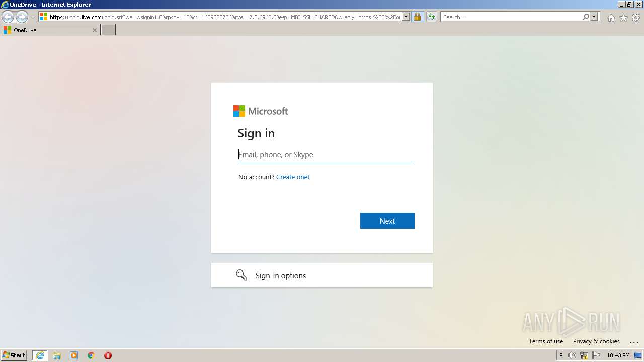Open Sign-in options
The image size is (644, 362).
322,275
